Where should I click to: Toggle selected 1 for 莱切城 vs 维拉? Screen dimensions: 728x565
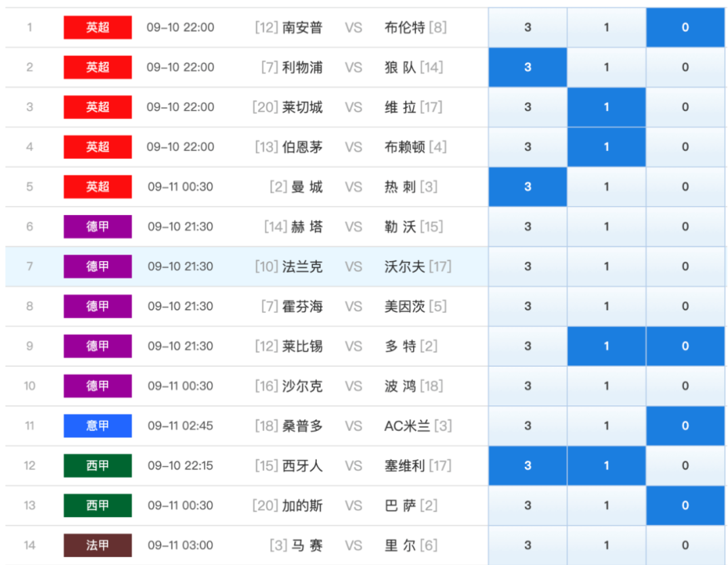[606, 107]
